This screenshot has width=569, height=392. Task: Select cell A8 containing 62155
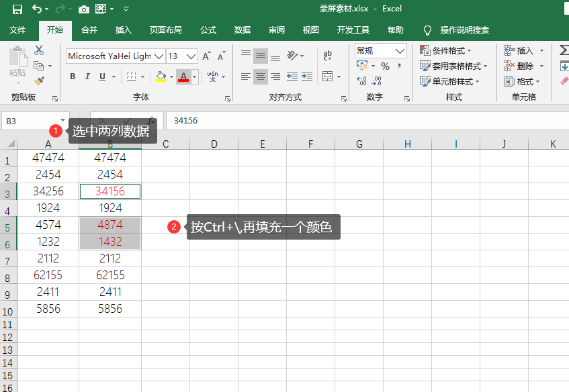(x=48, y=275)
